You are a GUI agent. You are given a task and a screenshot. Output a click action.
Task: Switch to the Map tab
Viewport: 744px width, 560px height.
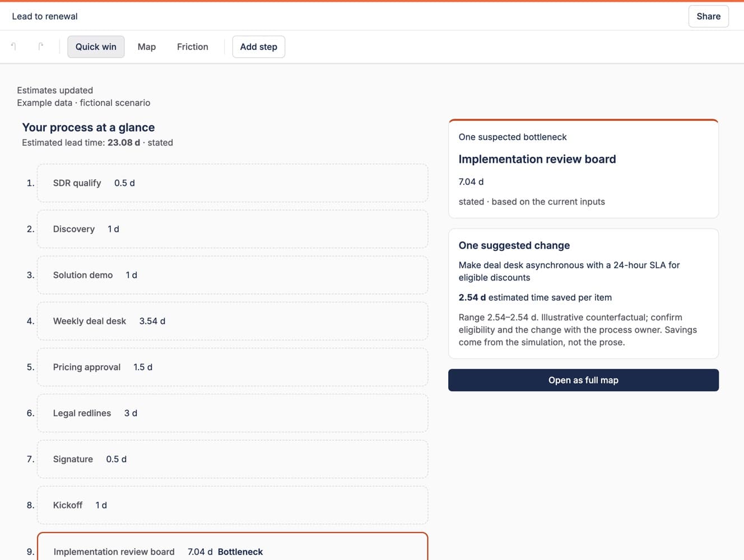pyautogui.click(x=147, y=47)
